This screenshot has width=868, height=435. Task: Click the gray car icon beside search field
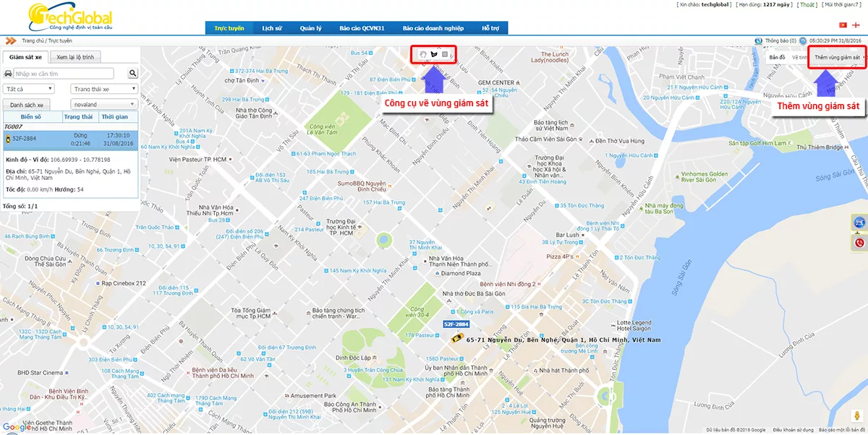[x=8, y=74]
